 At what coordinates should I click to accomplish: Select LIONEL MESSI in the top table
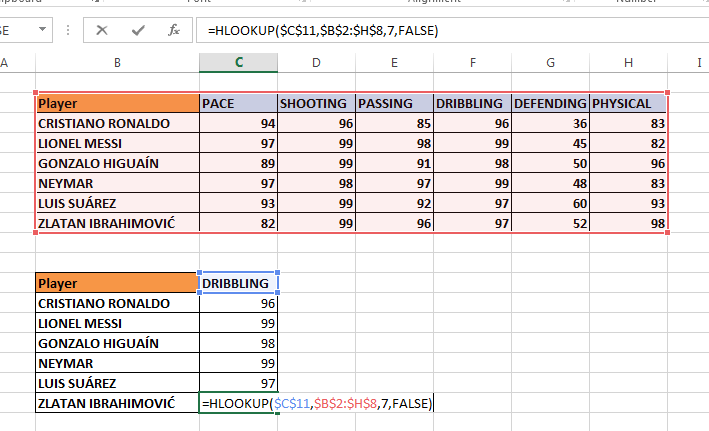pos(117,143)
